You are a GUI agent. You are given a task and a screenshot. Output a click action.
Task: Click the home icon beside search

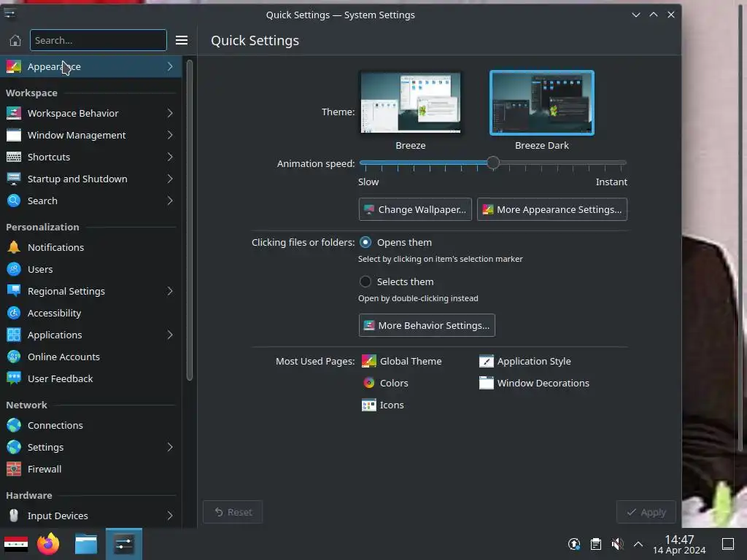tap(15, 41)
